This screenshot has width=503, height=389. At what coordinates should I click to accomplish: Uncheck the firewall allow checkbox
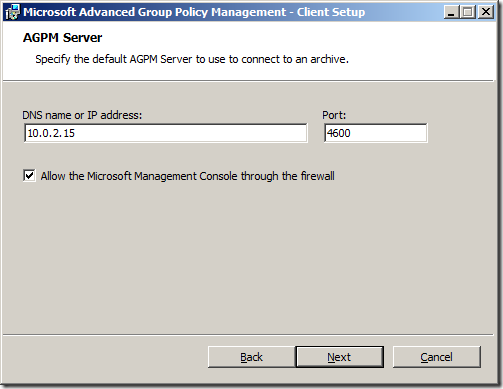29,175
